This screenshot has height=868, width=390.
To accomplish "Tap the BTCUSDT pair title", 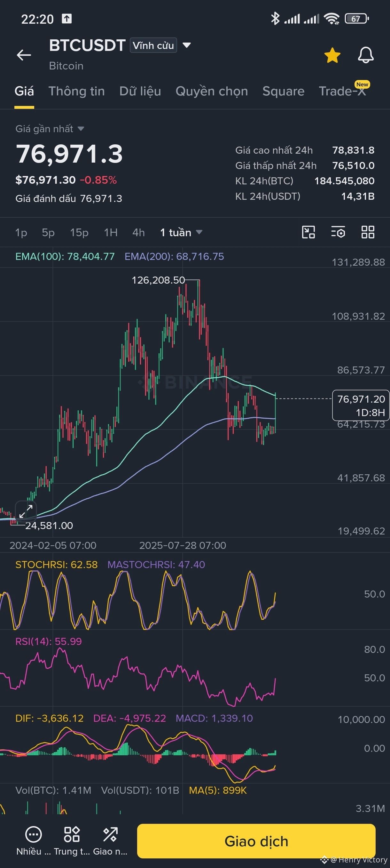I will pyautogui.click(x=88, y=45).
